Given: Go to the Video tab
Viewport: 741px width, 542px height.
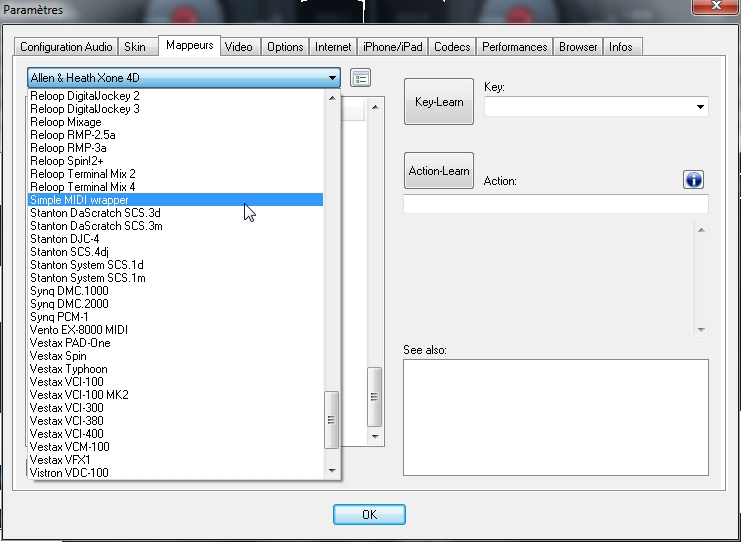Looking at the screenshot, I should (x=239, y=47).
